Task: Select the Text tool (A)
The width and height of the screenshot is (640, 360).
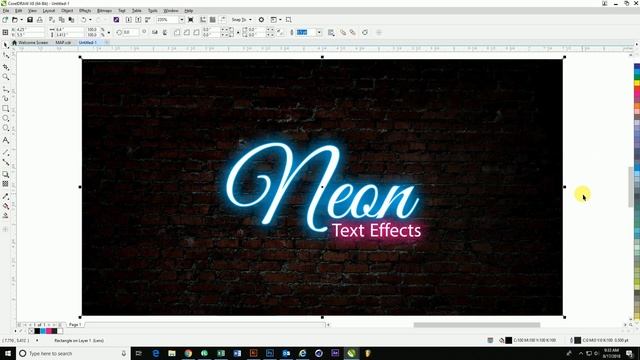Action: pyautogui.click(x=6, y=140)
